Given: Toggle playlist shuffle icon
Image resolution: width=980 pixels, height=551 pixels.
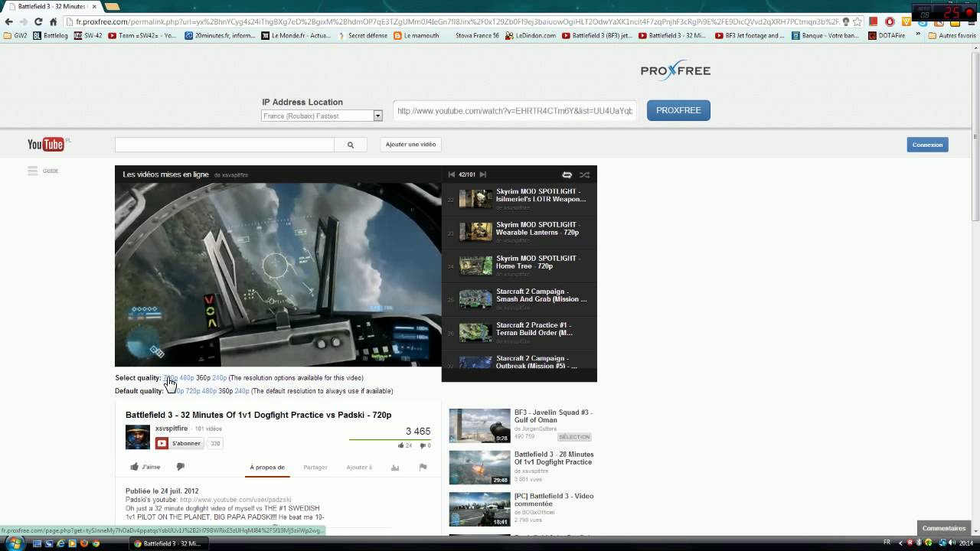Looking at the screenshot, I should pos(584,174).
